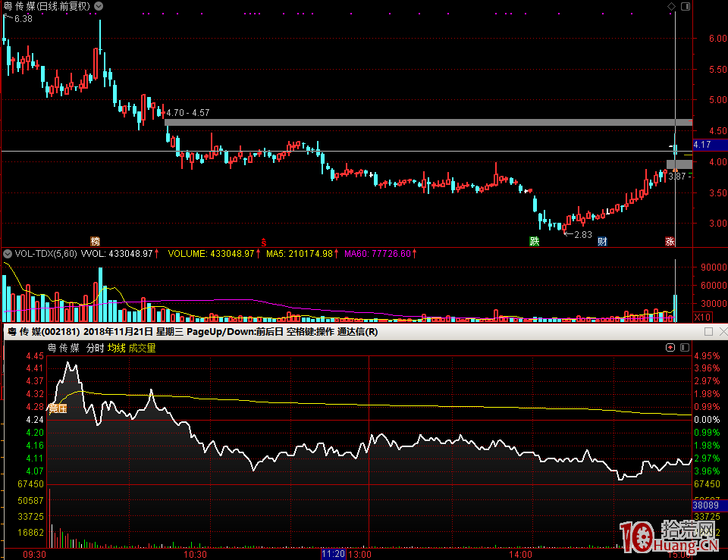728x560 pixels.
Task: Click the 4.70 - 4.57 gap annotation
Action: pos(188,113)
